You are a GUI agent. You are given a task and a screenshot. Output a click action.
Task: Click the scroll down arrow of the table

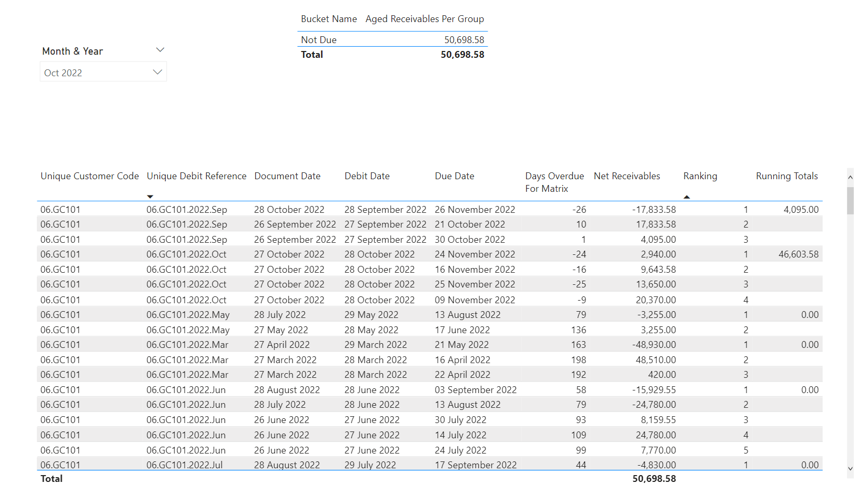click(850, 469)
